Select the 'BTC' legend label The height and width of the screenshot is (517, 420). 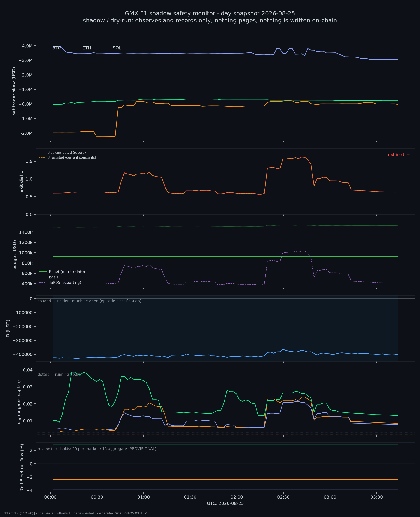click(57, 48)
